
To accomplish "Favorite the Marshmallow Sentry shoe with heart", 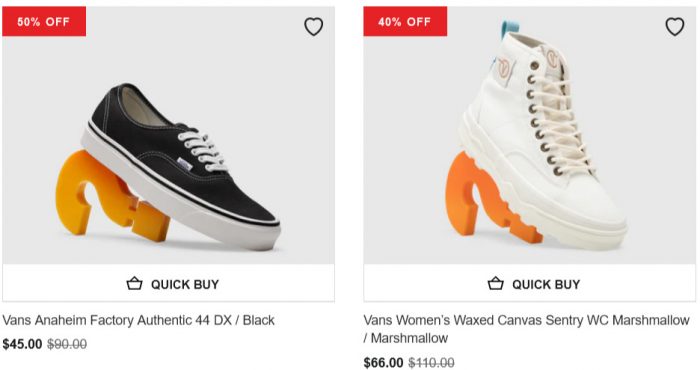I will [675, 27].
